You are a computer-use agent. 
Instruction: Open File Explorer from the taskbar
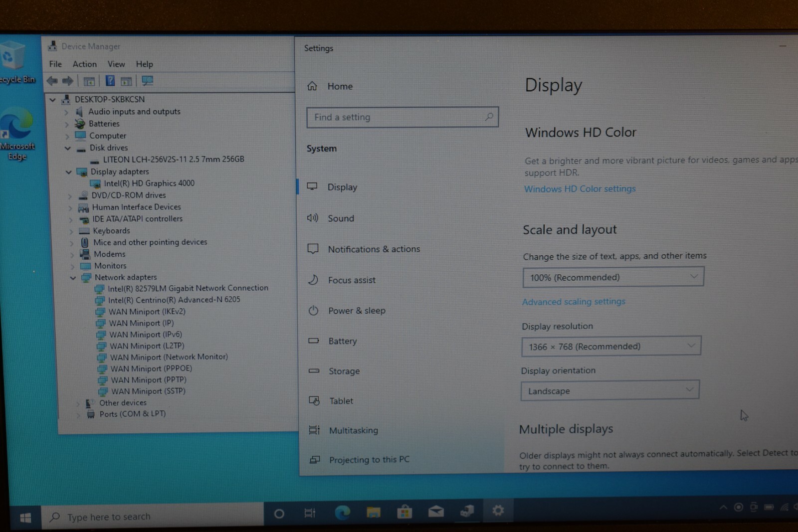(373, 512)
